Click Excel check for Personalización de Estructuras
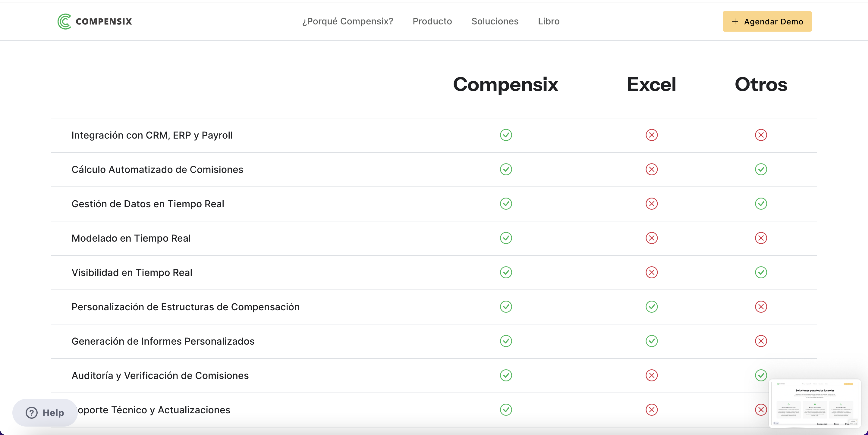Screen dimensions: 868x435 (651, 307)
